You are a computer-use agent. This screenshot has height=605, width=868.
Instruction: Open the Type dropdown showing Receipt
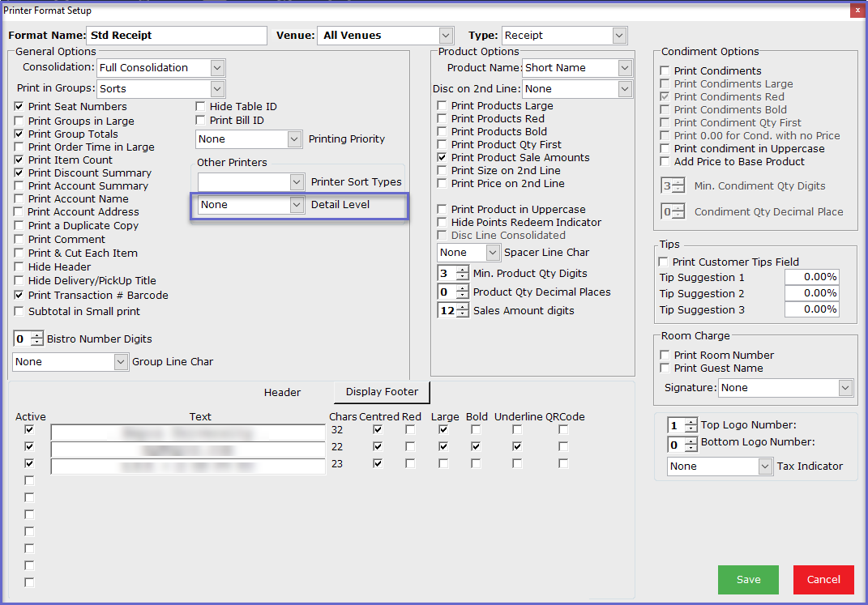pos(619,36)
